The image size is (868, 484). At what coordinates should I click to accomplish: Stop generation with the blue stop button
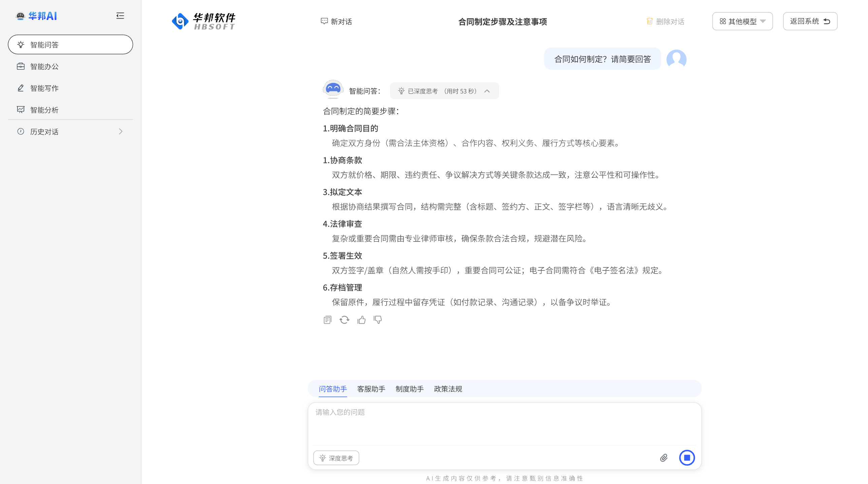pos(687,458)
